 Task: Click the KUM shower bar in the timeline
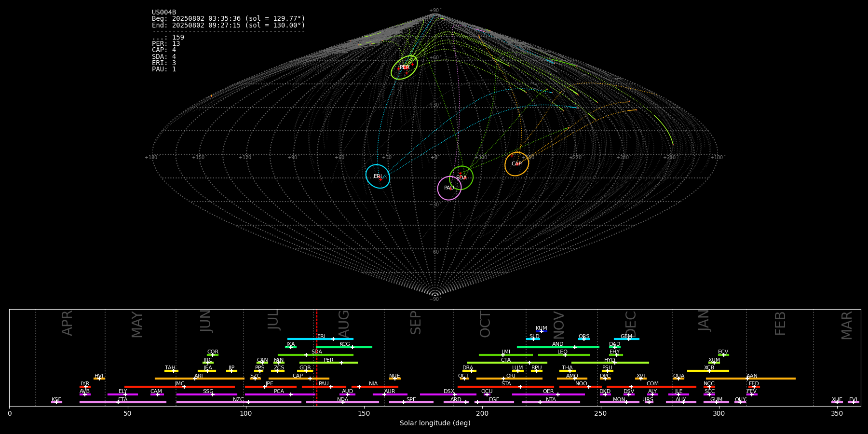point(542,331)
